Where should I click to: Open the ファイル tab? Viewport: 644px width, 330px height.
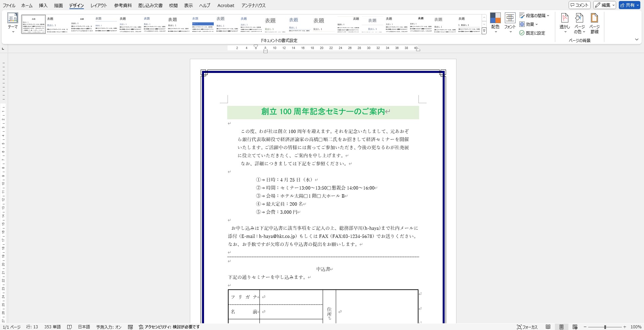click(x=9, y=5)
